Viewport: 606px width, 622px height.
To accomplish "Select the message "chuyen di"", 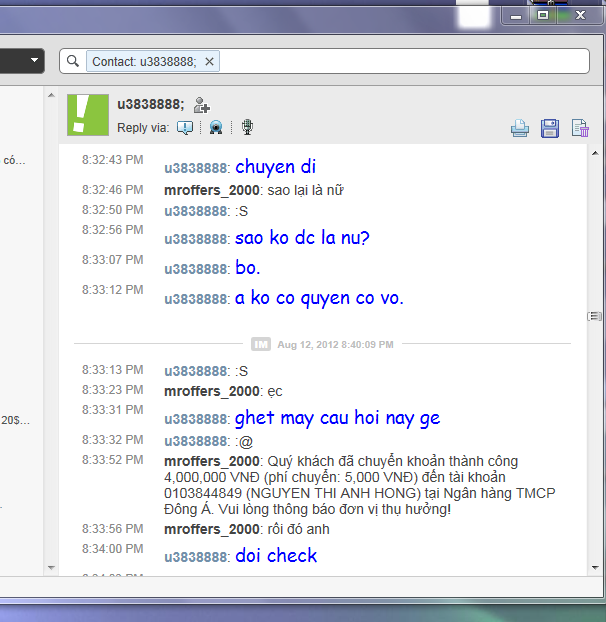I will [x=276, y=167].
